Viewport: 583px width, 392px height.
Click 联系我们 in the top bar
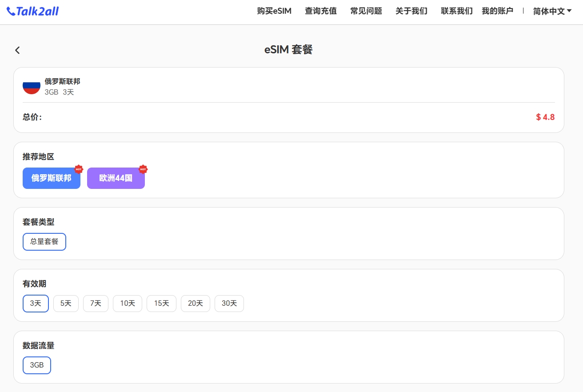click(x=456, y=11)
